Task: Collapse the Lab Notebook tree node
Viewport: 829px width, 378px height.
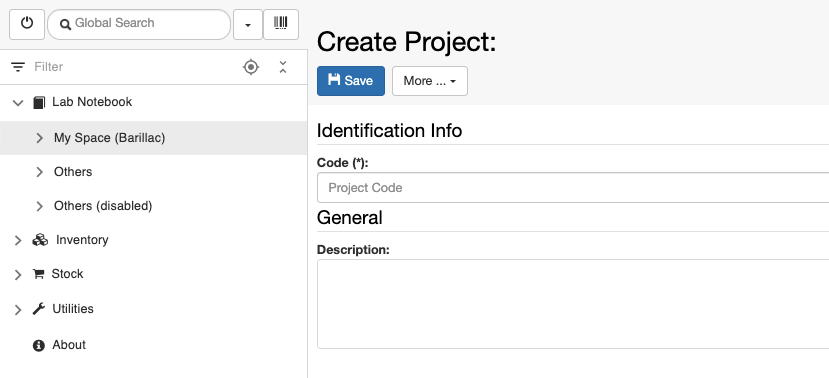Action: click(18, 103)
